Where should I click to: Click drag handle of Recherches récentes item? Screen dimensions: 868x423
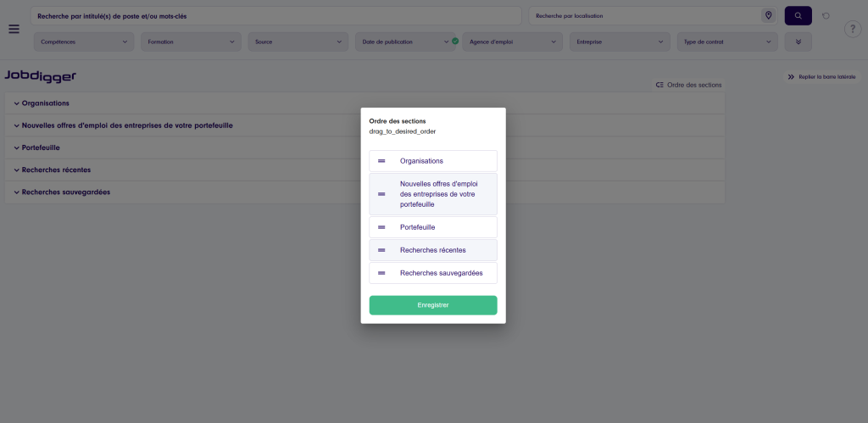pos(381,250)
